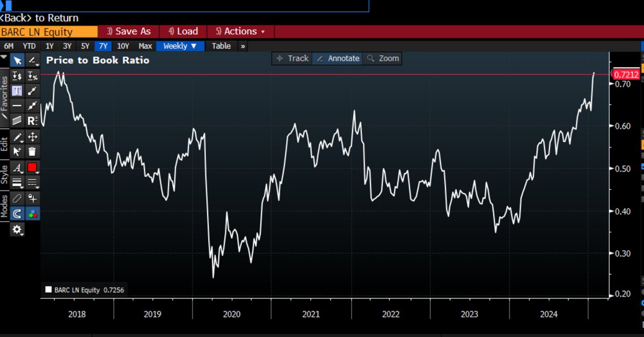Select the move annotation crosshair tool
This screenshot has height=337, width=644.
32,137
